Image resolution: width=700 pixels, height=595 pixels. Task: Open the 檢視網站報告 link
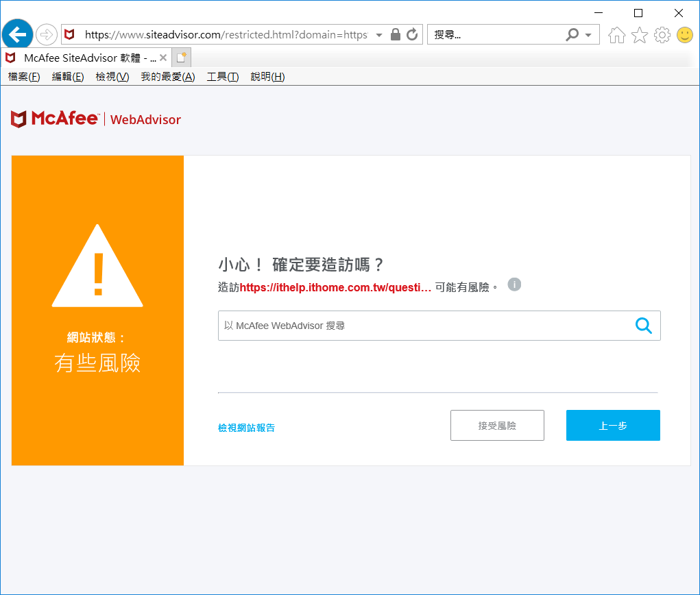pyautogui.click(x=246, y=428)
